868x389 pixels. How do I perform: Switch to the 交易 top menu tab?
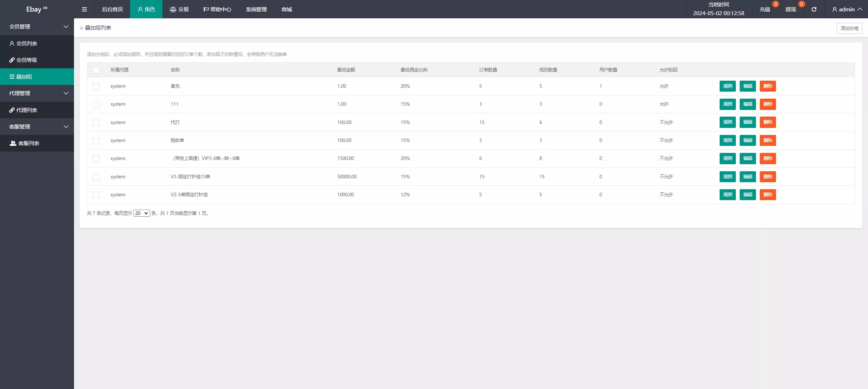click(179, 9)
